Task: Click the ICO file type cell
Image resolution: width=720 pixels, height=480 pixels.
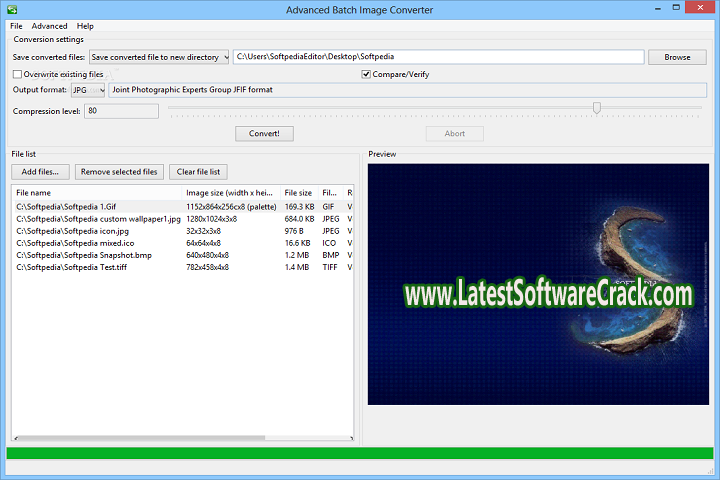Action: tap(329, 243)
